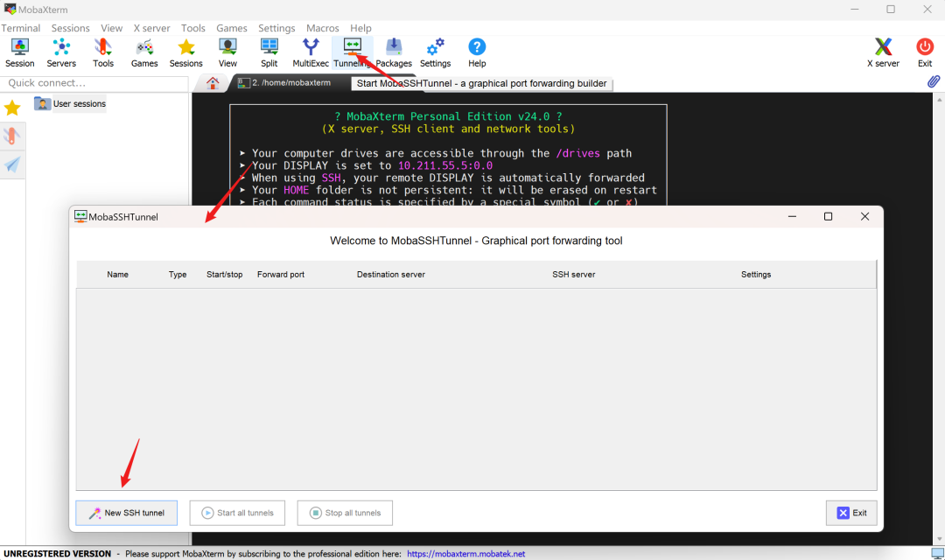Image resolution: width=945 pixels, height=560 pixels.
Task: Open the Sessions star toolbar icon
Action: coord(186,52)
